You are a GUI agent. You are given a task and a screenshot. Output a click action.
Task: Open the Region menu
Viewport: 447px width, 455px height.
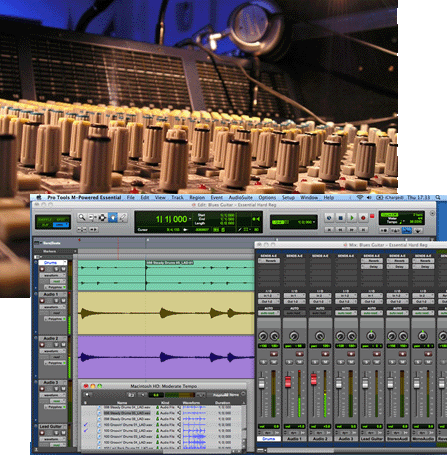tap(197, 197)
